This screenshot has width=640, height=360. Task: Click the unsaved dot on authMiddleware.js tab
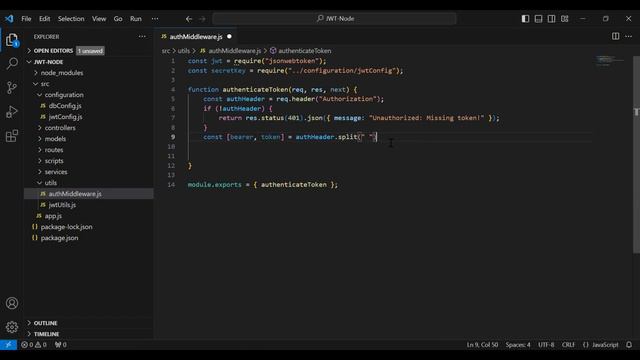(229, 36)
